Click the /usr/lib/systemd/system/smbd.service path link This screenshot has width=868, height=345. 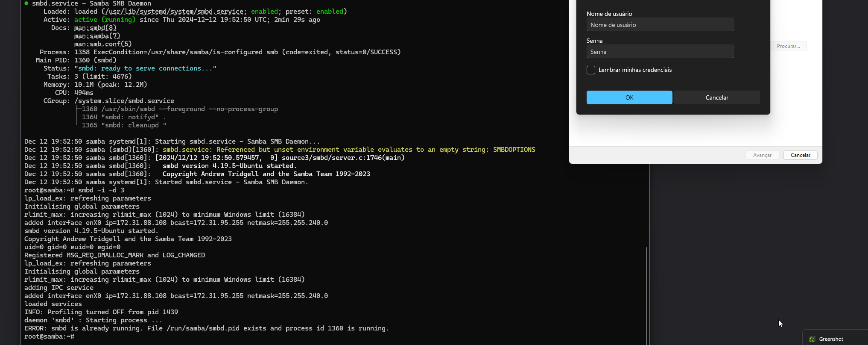(x=174, y=12)
